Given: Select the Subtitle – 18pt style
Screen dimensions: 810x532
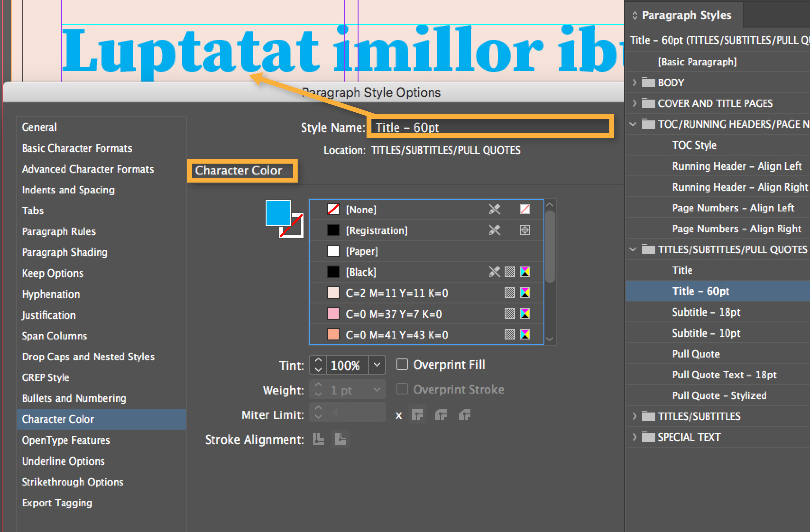Looking at the screenshot, I should point(706,312).
